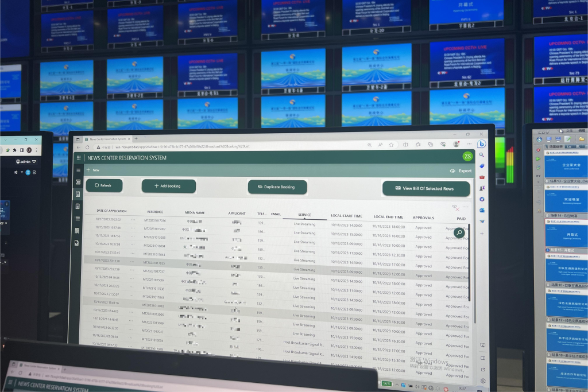588x392 pixels.
Task: Click View Bill Of Selected Rows
Action: [x=426, y=188]
